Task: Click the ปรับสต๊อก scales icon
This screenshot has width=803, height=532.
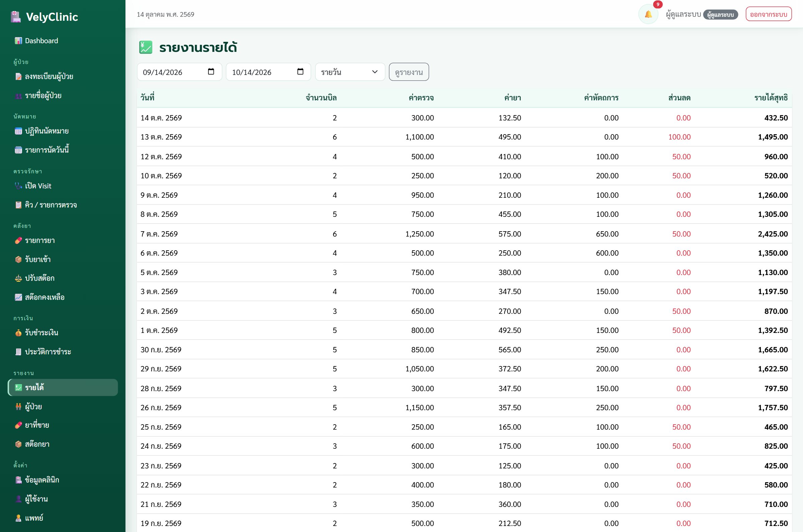Action: point(18,278)
